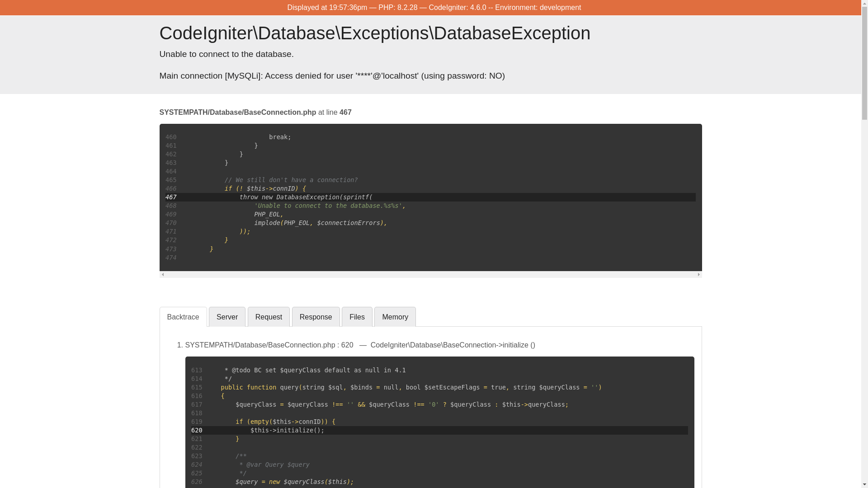868x488 pixels.
Task: Click the '$queryClass = $queryClass !==' line 617
Action: point(401,404)
